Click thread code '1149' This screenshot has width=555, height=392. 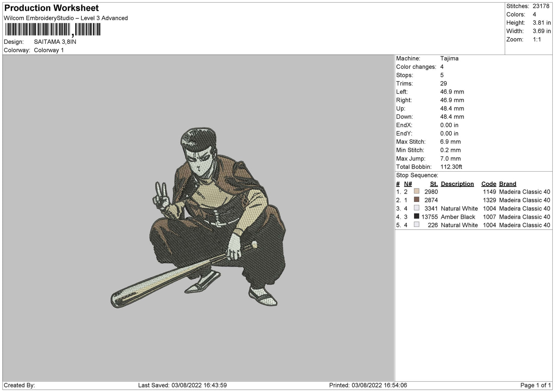490,192
